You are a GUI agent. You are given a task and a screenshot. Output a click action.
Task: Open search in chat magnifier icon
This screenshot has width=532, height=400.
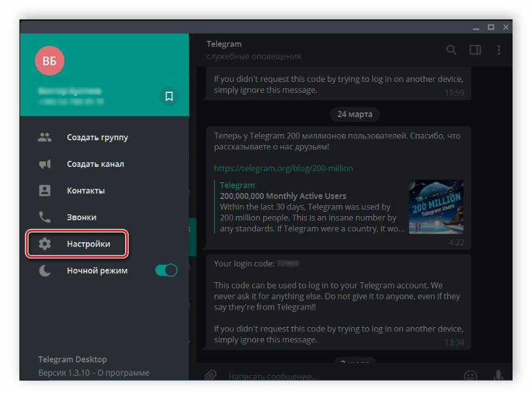pyautogui.click(x=451, y=50)
